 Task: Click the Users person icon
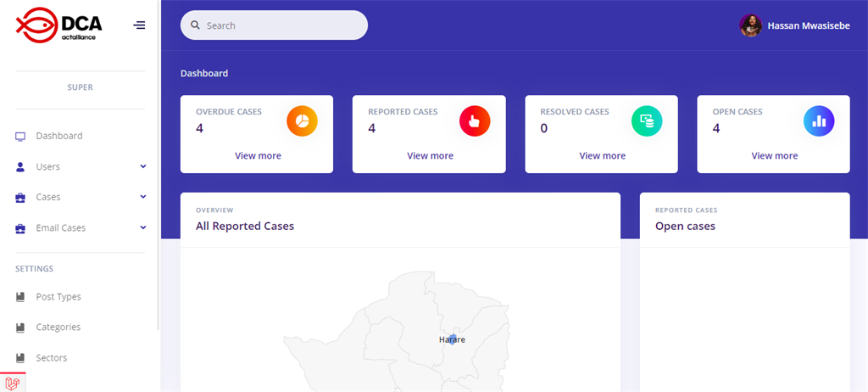click(x=20, y=167)
